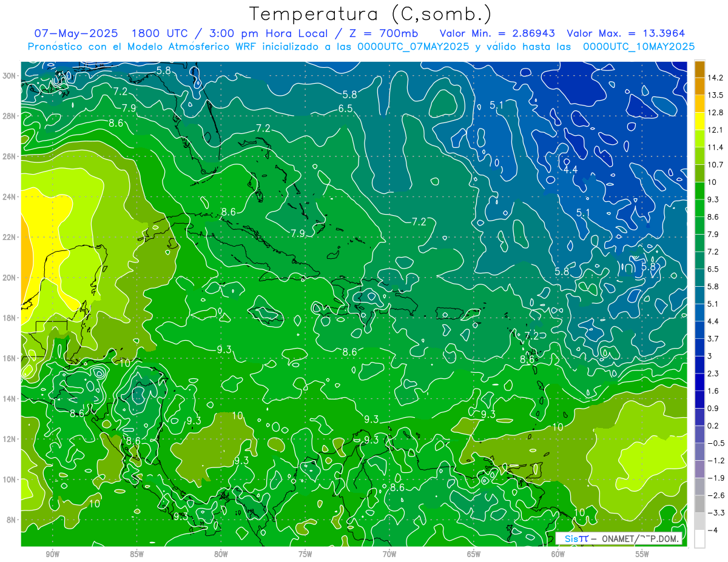Click the 22N latitude axis label
The image size is (728, 562).
(x=9, y=237)
